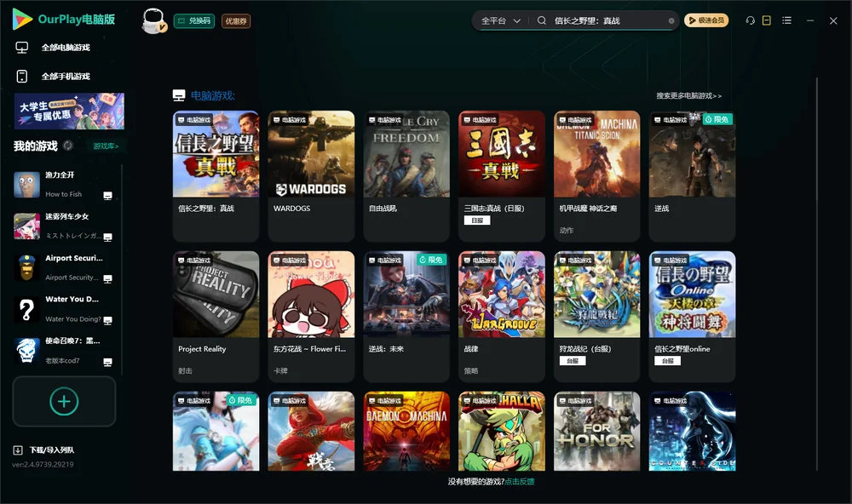Viewport: 852px width, 504px height.
Task: Open the 战律 Wargroove game card
Action: coord(502,317)
